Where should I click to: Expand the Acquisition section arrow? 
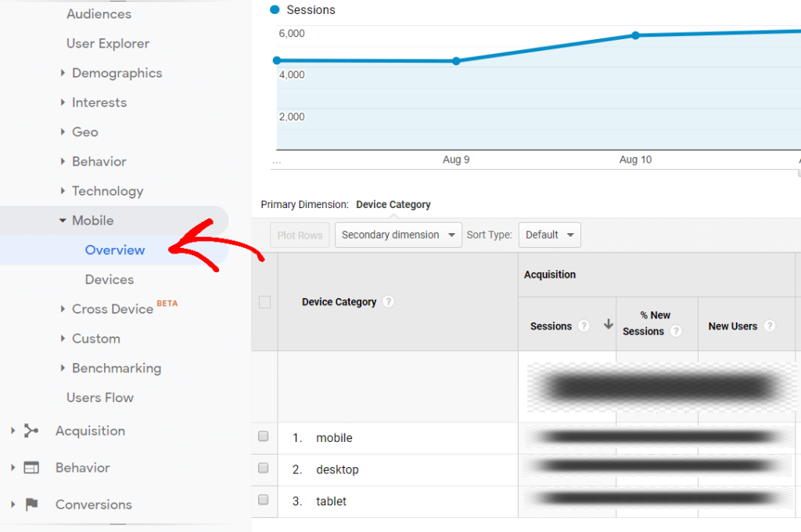tap(13, 431)
